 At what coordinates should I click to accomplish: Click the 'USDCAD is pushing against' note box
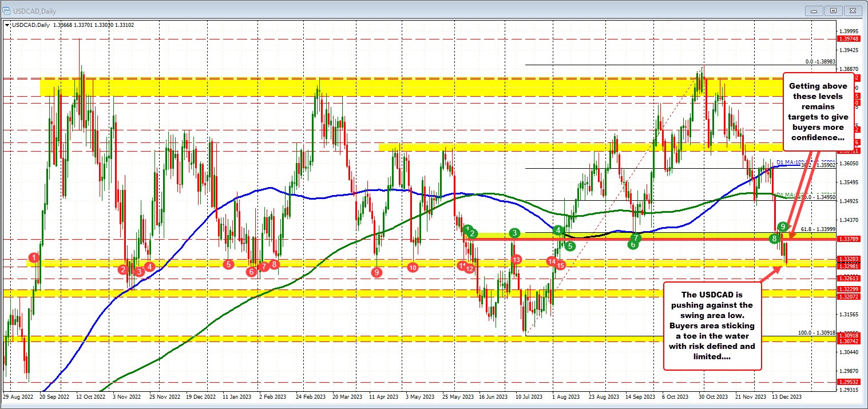pos(712,325)
